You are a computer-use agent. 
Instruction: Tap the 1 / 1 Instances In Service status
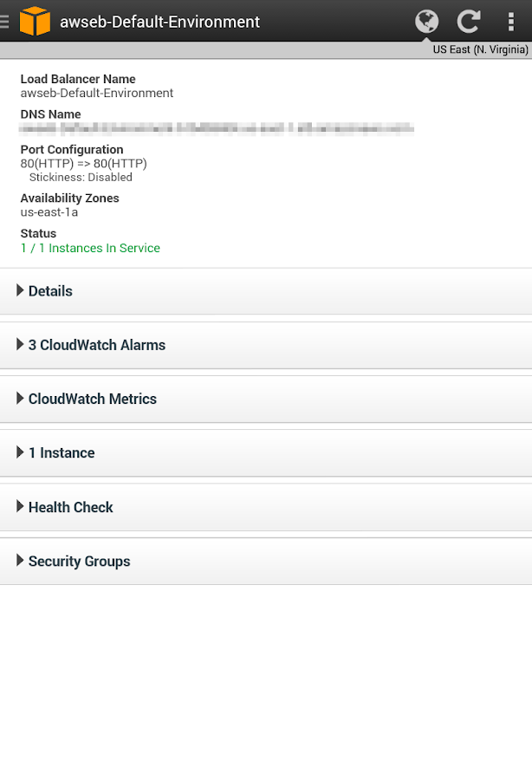90,248
